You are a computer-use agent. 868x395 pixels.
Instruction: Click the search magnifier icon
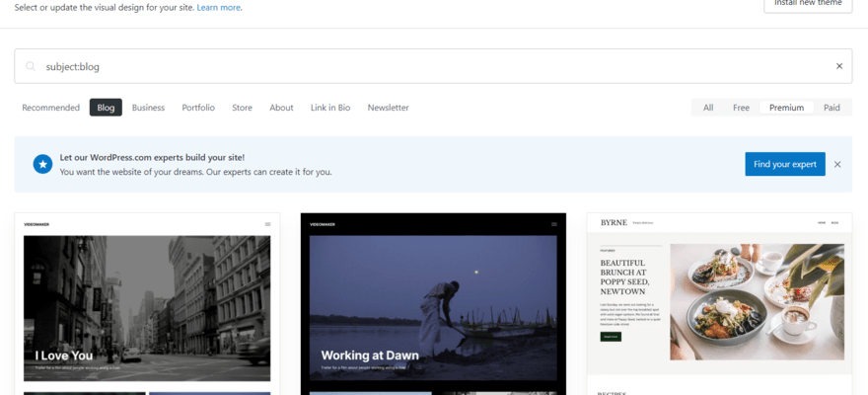tap(31, 66)
